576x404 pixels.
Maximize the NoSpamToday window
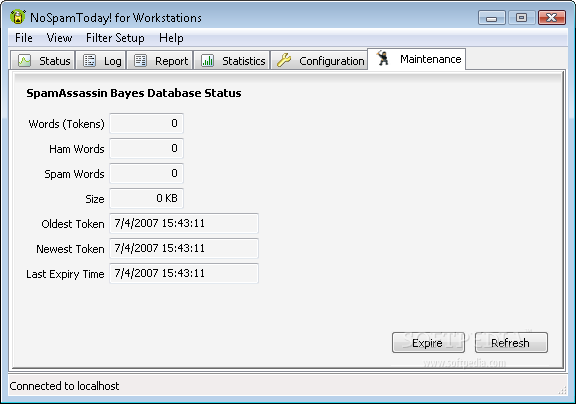pyautogui.click(x=521, y=18)
